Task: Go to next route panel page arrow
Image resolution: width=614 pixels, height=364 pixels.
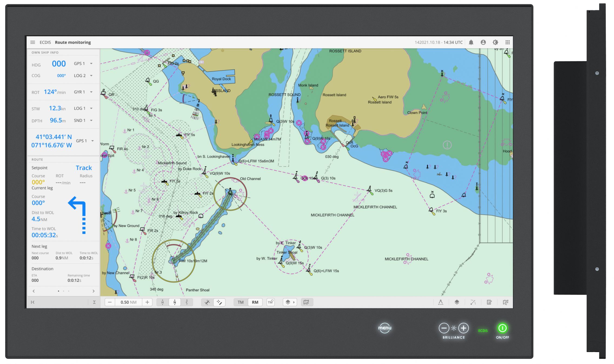Action: click(x=94, y=291)
